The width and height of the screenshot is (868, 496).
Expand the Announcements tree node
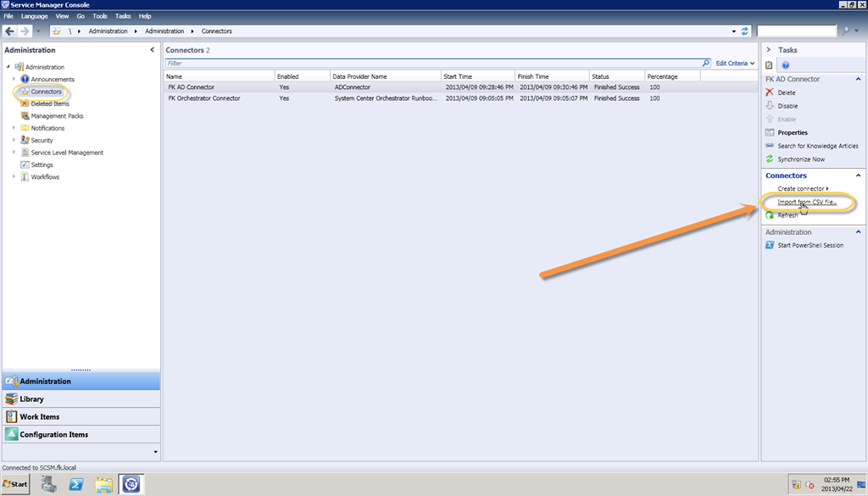click(x=14, y=80)
